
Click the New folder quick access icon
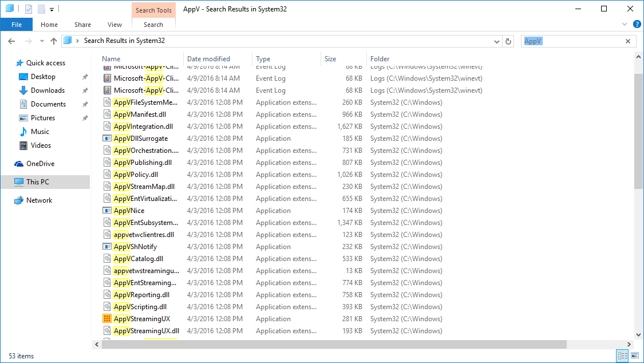coord(41,9)
